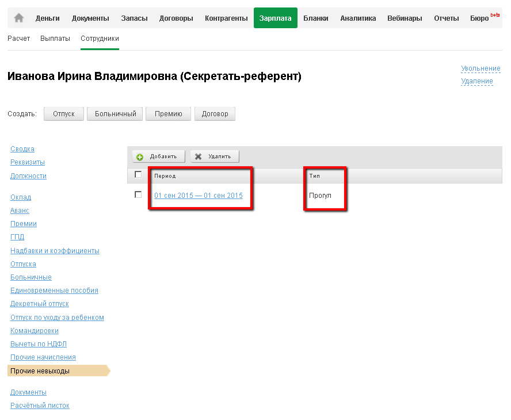Click the Тип column header

point(315,176)
